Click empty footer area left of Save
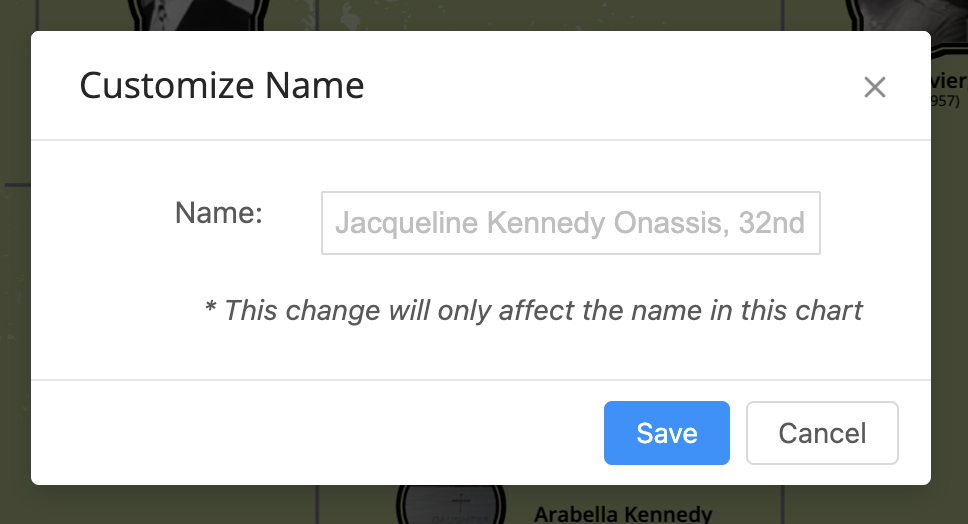This screenshot has width=968, height=524. (300, 433)
